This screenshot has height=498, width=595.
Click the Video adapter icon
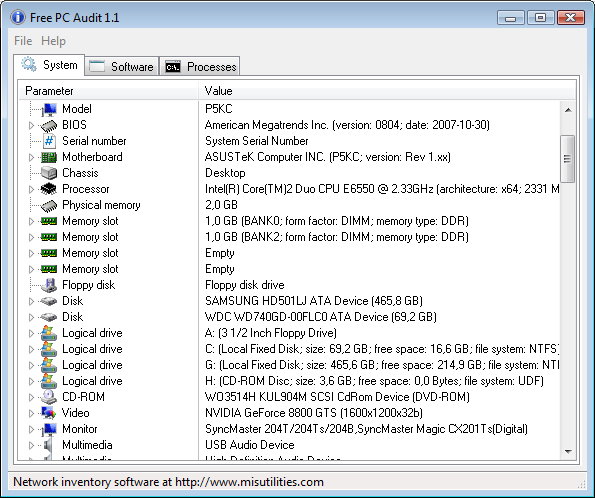(49, 413)
